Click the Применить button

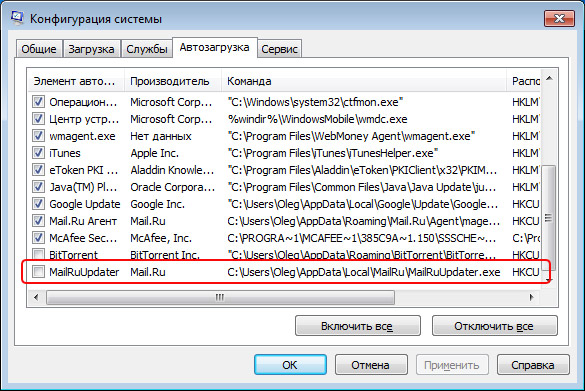click(452, 365)
